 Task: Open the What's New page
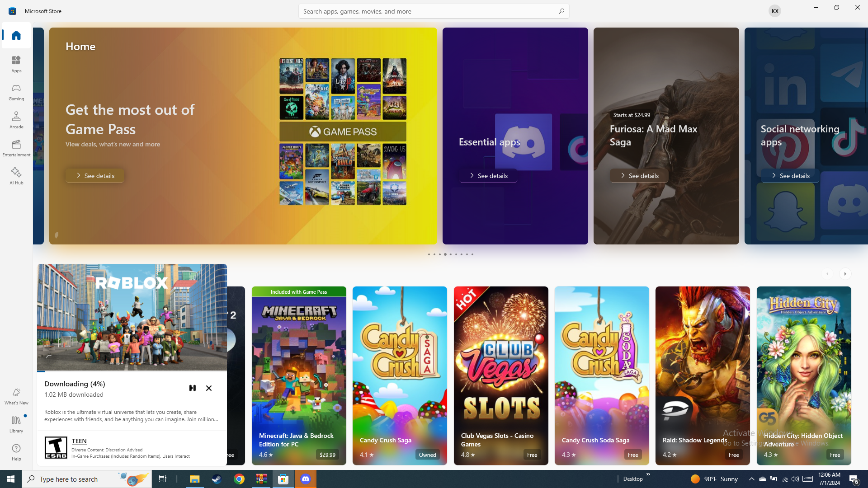pos(16,396)
